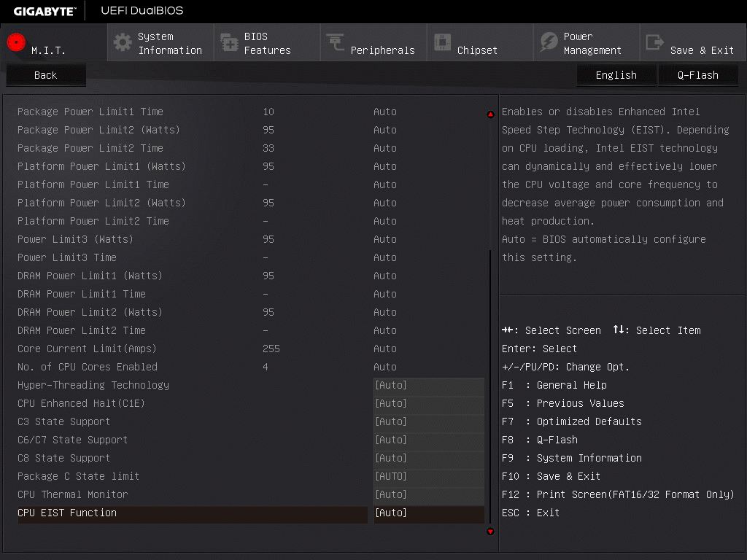
Task: Click the settings list scrollbar thumb
Action: [x=490, y=386]
